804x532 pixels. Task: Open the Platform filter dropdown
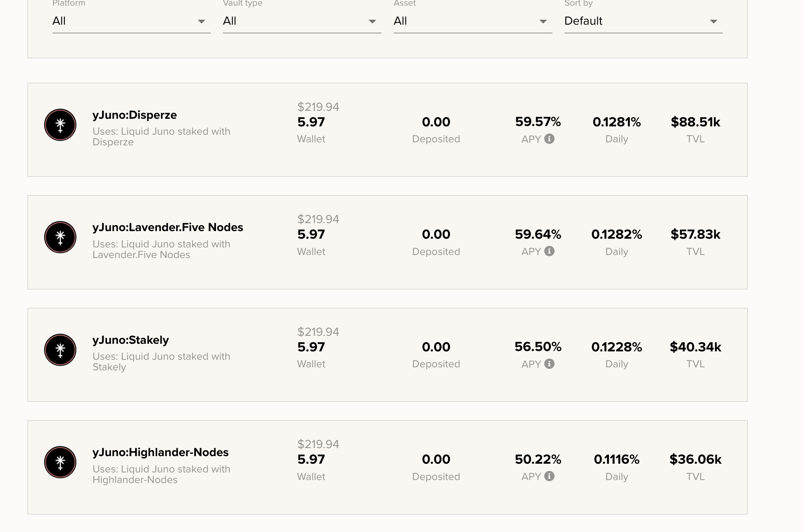click(x=131, y=21)
